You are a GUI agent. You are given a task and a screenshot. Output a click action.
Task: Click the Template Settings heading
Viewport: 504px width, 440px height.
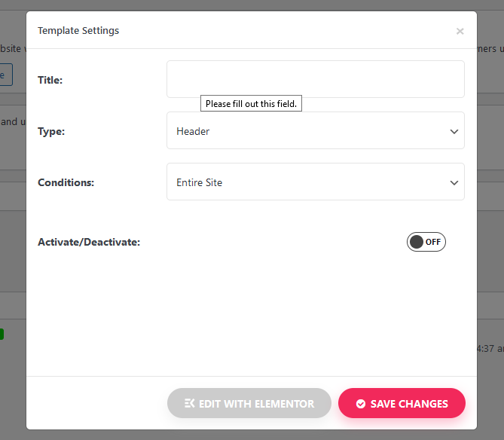pyautogui.click(x=78, y=31)
